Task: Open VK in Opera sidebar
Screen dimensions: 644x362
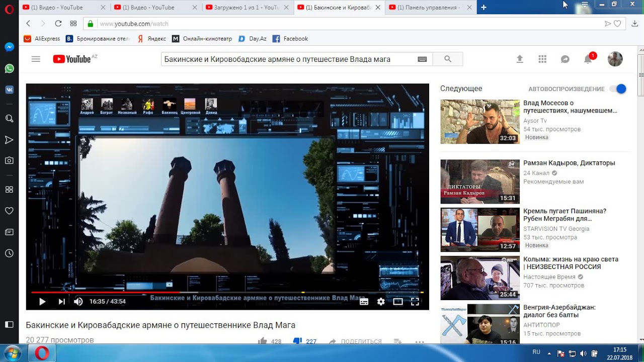Action: [x=9, y=89]
